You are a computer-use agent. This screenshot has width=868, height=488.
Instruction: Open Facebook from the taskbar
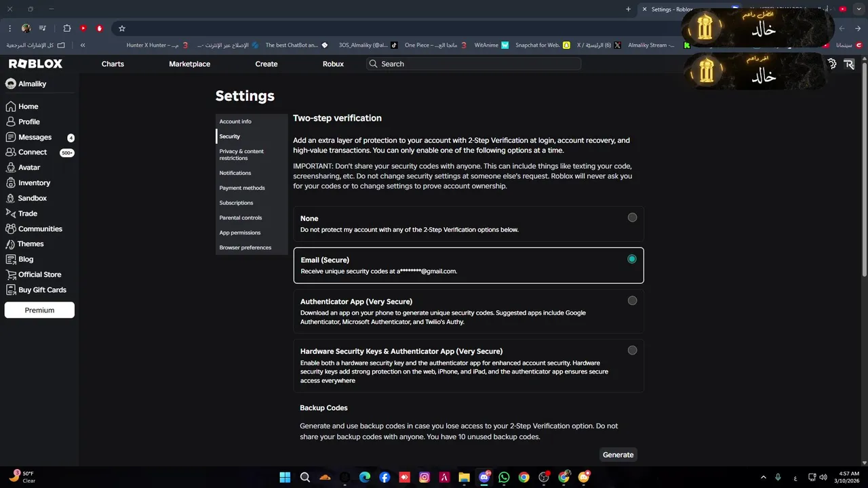coord(384,477)
